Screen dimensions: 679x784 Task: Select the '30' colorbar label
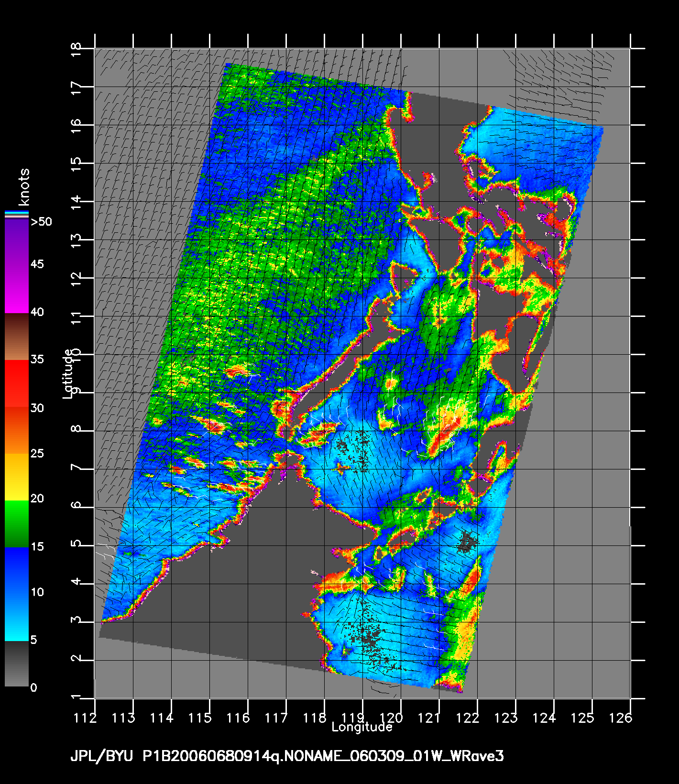tap(37, 408)
